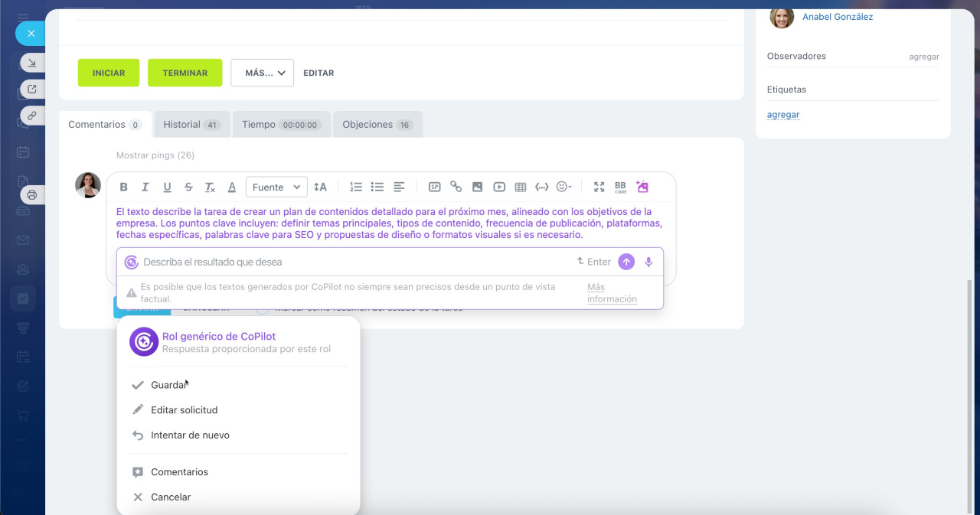The height and width of the screenshot is (515, 980).
Task: Click the insert link icon
Action: pos(456,187)
